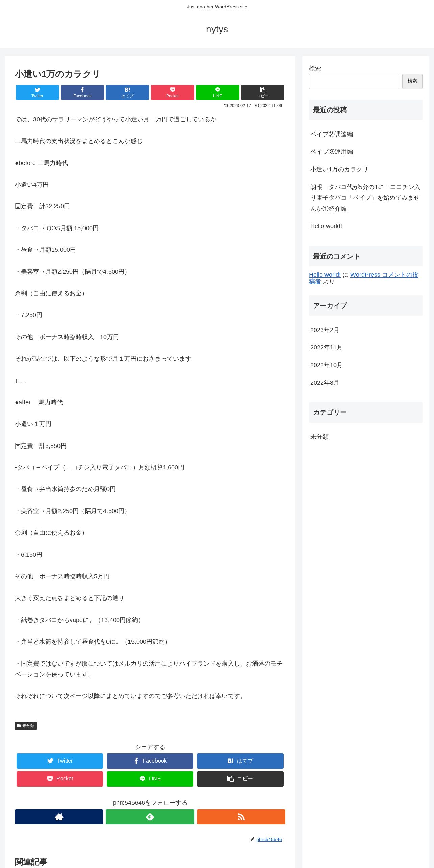
Task: Share on Twitter using top share button
Action: (38, 92)
